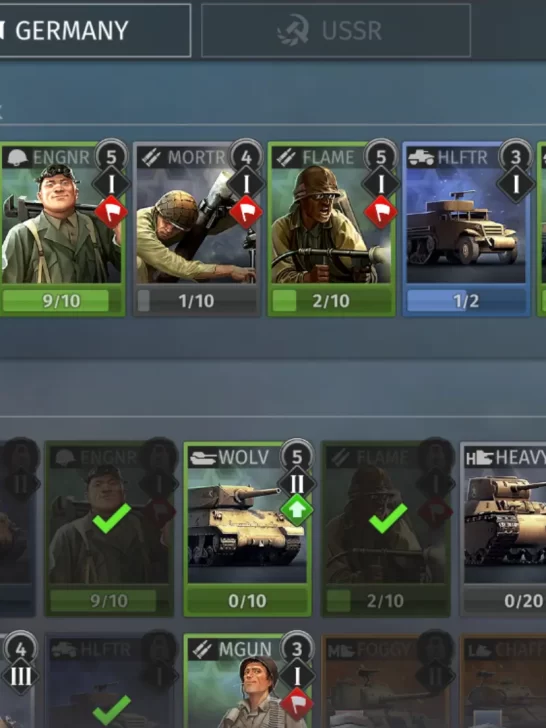Select the HEAVY tank card
546x728 pixels.
[x=503, y=529]
